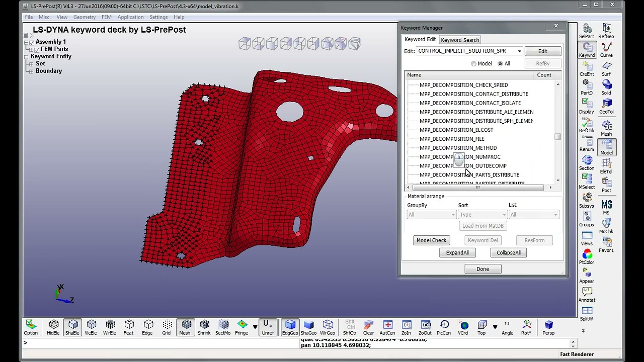Open the Groups tool
The image size is (644, 362).
(587, 219)
